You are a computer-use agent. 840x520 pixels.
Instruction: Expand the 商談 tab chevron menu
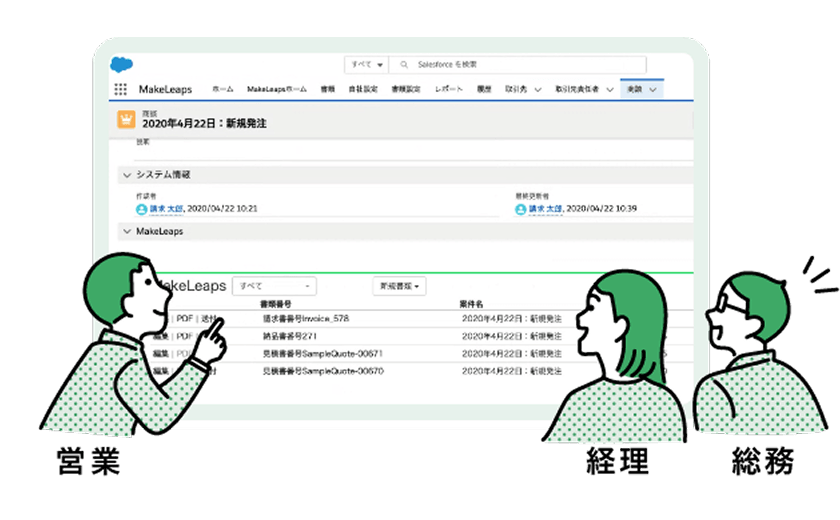tap(652, 90)
